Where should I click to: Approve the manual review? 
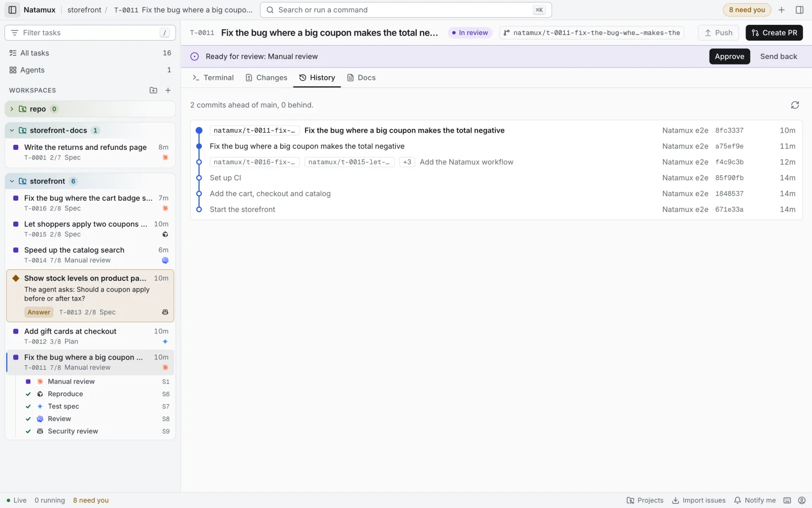click(x=729, y=56)
